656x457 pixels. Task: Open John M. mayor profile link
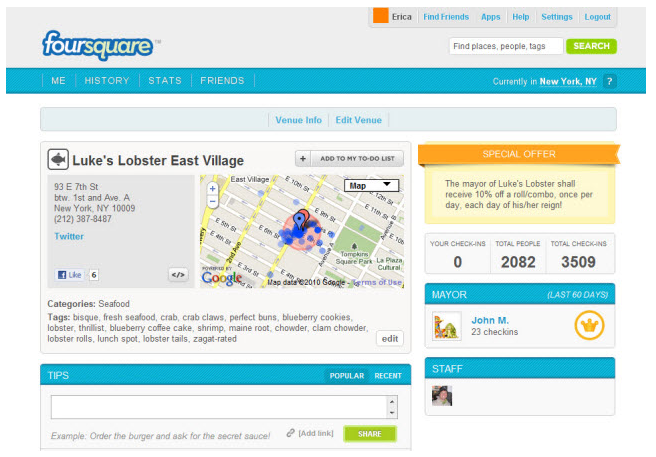click(x=490, y=320)
